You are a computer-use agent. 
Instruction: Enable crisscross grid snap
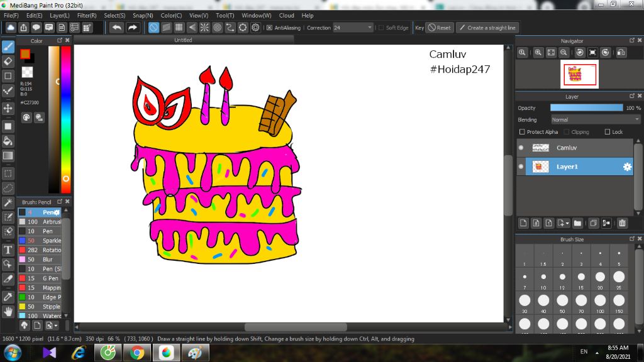point(179,28)
